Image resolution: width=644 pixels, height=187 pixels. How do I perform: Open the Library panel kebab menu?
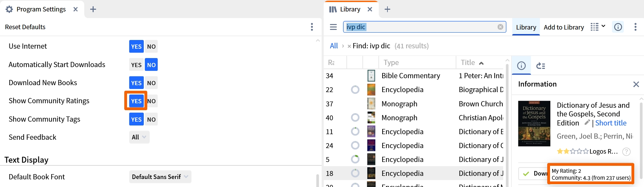tap(635, 27)
